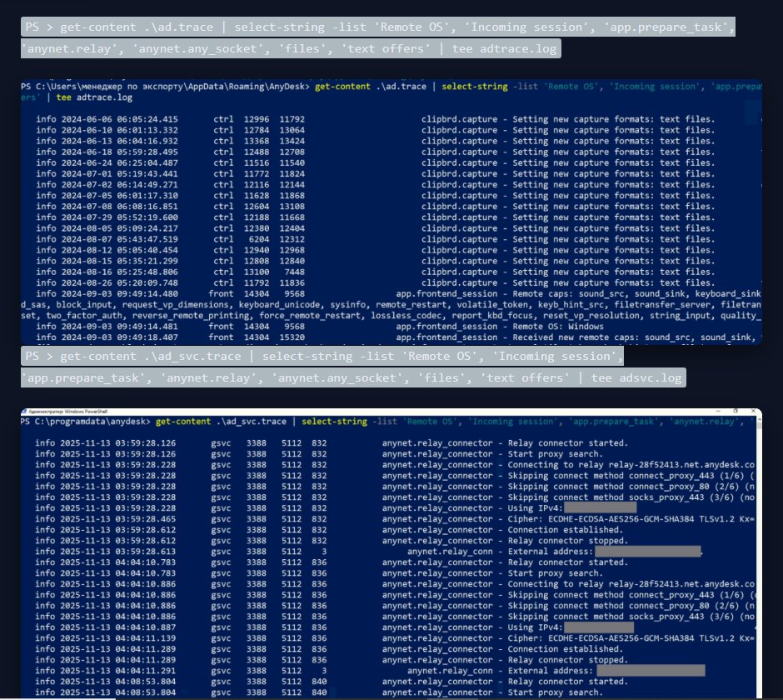
Task: Click the 'External address' row at 03:59:28.613
Action: pyautogui.click(x=369, y=552)
